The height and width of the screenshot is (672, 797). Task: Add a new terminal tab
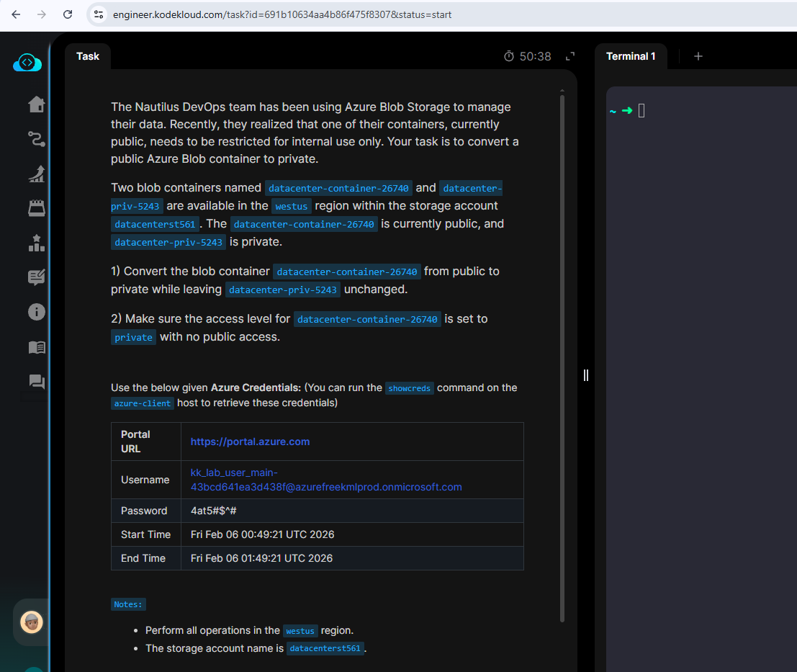[698, 56]
